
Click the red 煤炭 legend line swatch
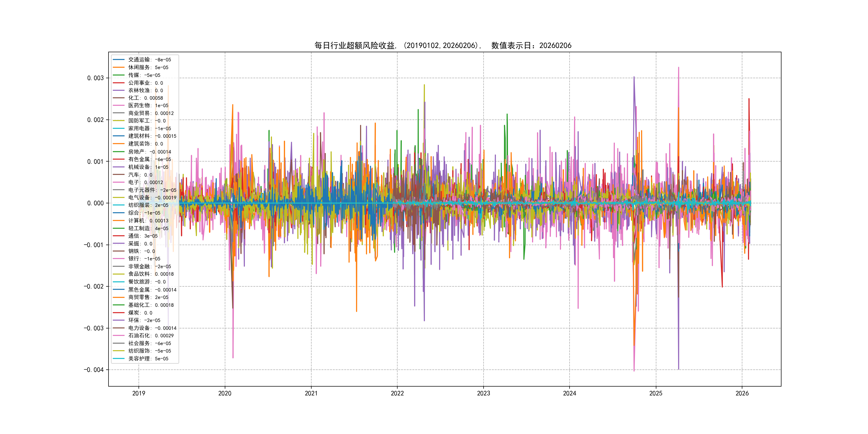(x=119, y=313)
